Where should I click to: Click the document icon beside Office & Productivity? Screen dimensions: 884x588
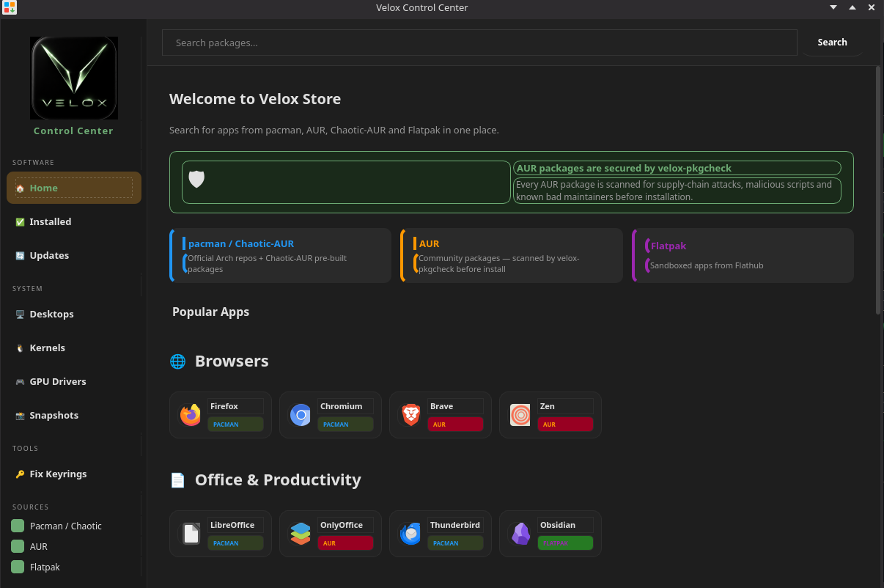coord(177,480)
